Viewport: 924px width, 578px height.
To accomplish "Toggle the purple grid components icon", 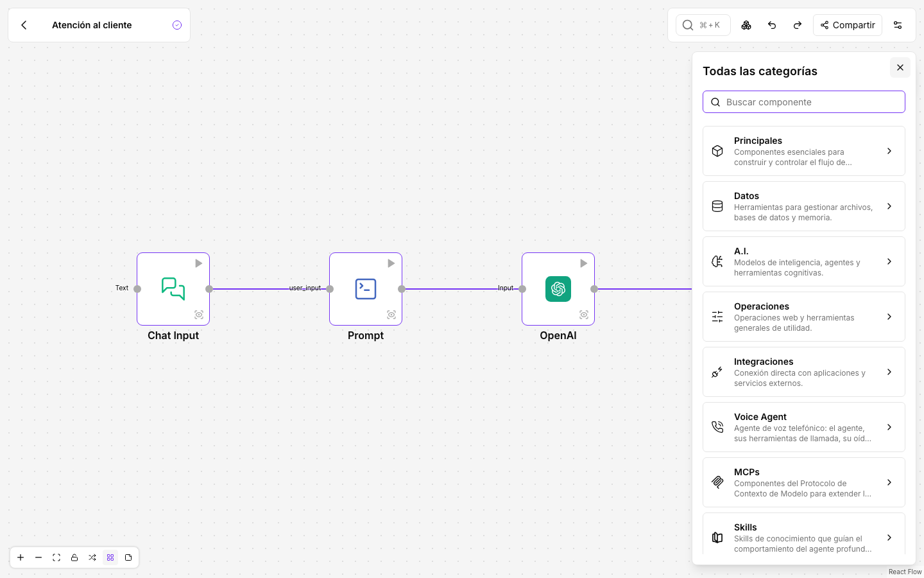I will pos(110,557).
